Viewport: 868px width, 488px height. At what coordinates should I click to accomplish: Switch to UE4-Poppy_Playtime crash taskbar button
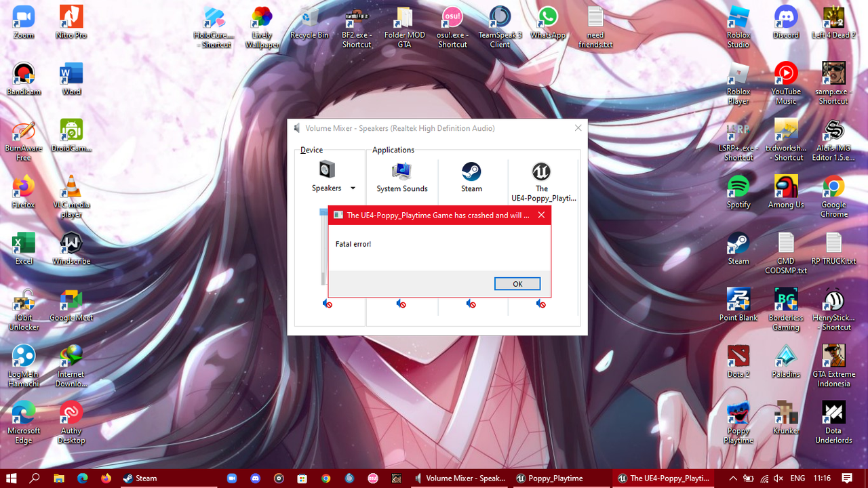(664, 479)
